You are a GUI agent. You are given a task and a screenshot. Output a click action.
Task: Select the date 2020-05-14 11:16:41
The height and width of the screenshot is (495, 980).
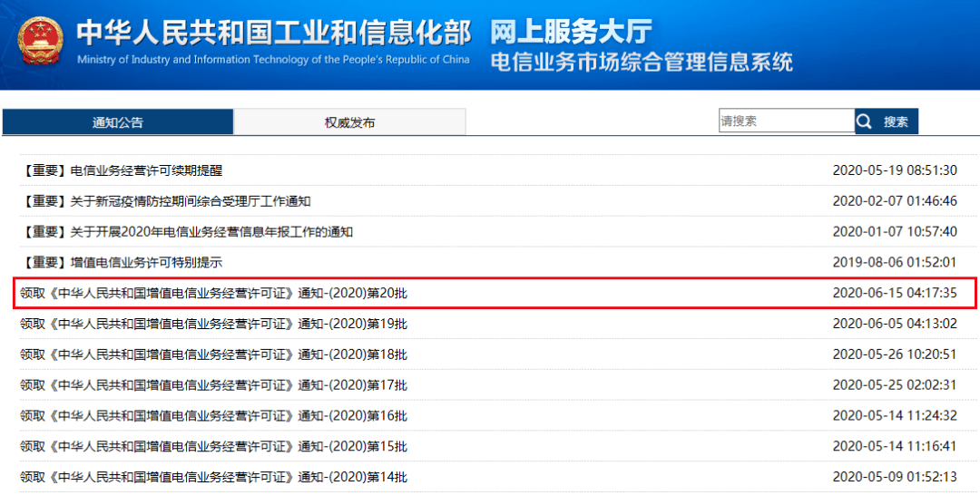tap(895, 446)
